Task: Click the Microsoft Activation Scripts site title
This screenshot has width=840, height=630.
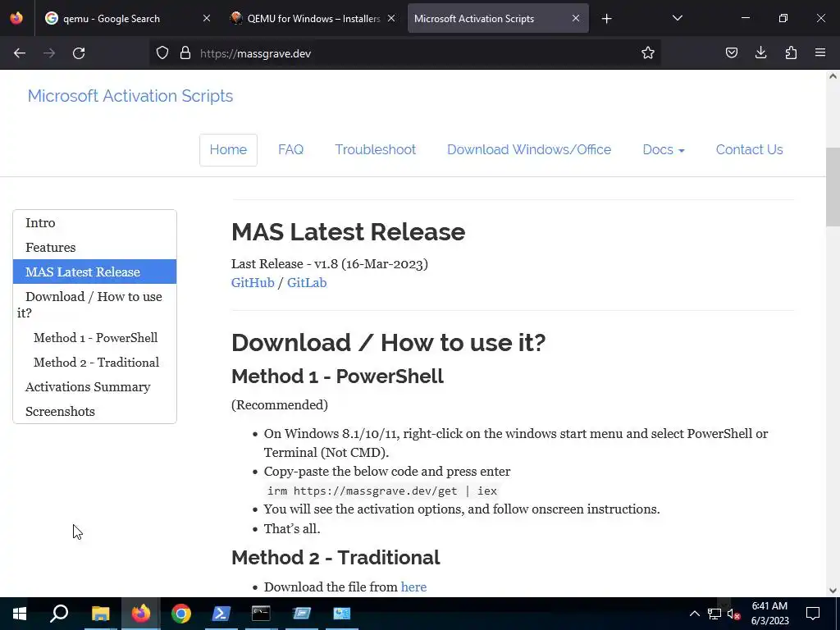Action: 130,96
